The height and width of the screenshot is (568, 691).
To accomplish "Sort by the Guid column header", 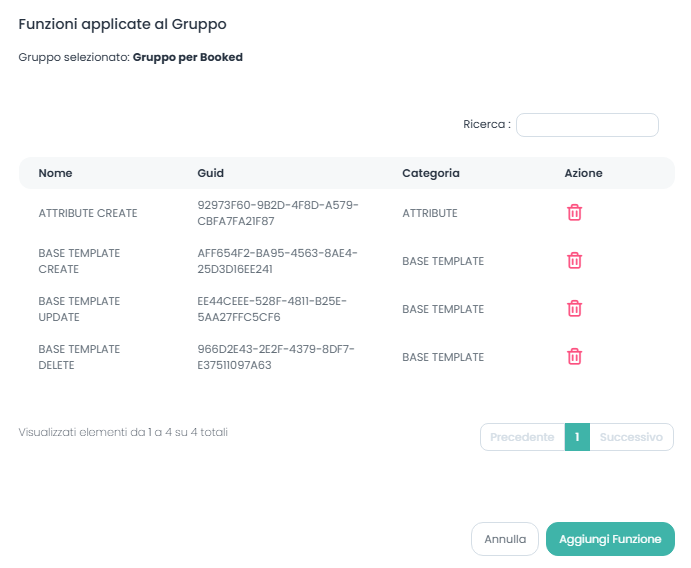I will pyautogui.click(x=210, y=173).
